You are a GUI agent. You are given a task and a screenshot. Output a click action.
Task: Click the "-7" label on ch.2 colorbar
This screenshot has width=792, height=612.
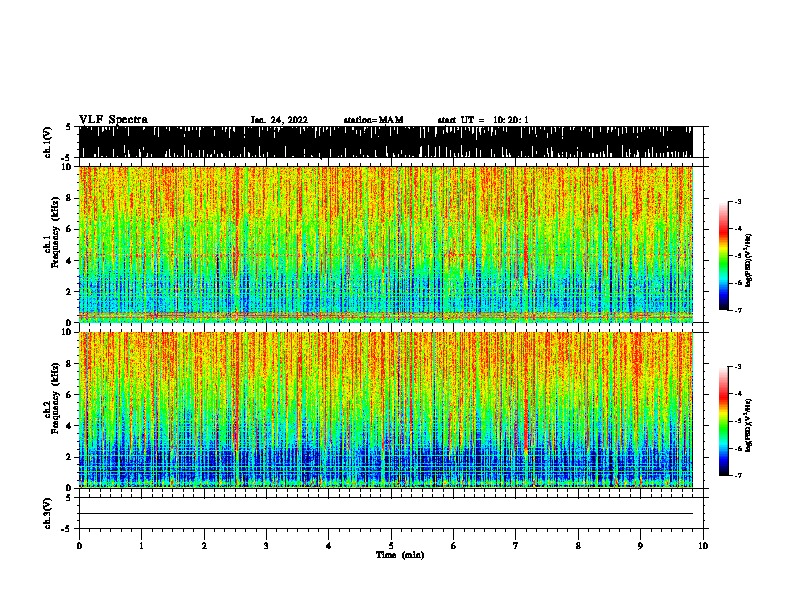[737, 475]
